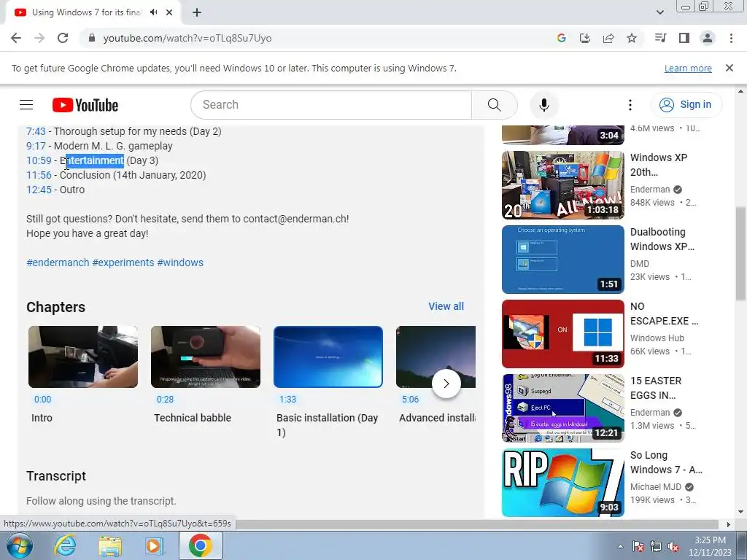The width and height of the screenshot is (747, 560).
Task: Mute the tab via speaker icon
Action: coord(153,12)
